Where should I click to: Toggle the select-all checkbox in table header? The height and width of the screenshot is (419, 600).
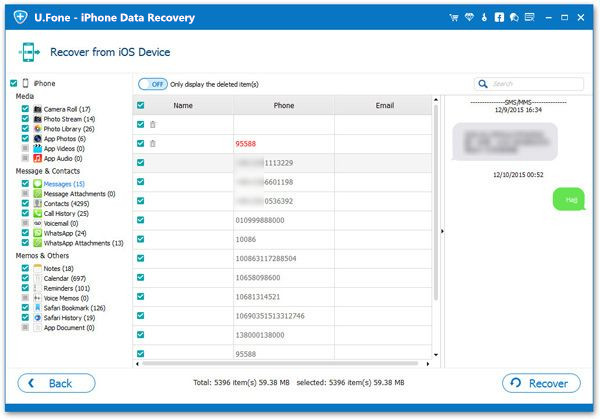[140, 105]
